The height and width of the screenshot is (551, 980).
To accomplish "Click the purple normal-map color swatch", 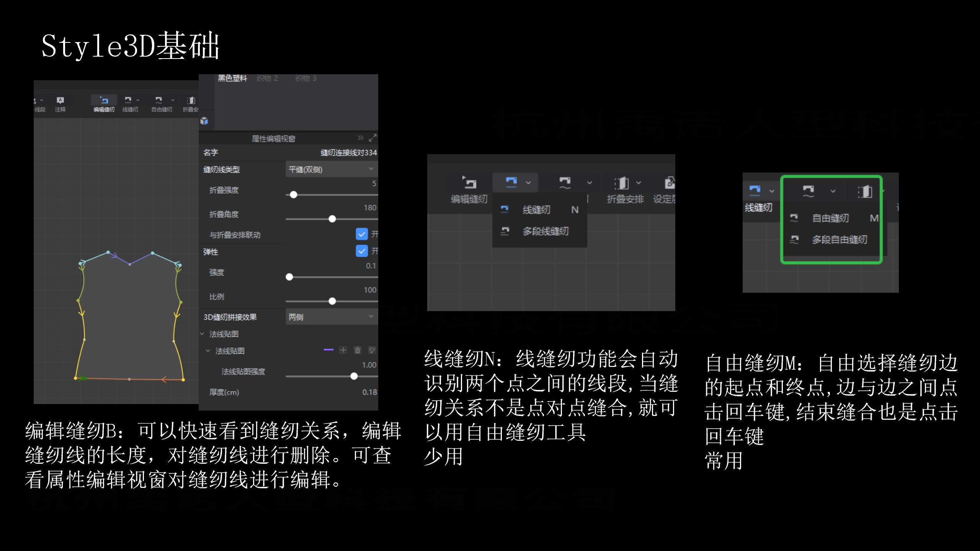I will (x=328, y=350).
